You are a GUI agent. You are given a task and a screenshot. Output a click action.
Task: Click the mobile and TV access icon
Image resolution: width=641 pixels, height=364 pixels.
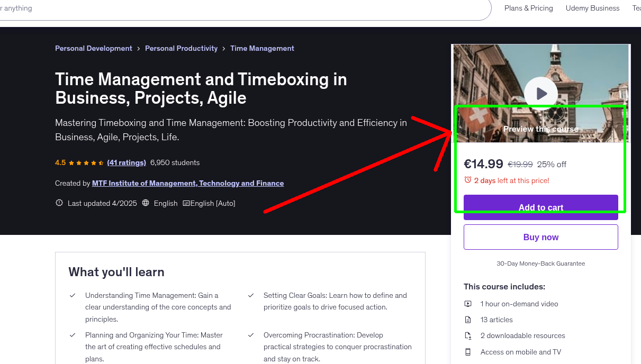[x=467, y=352]
